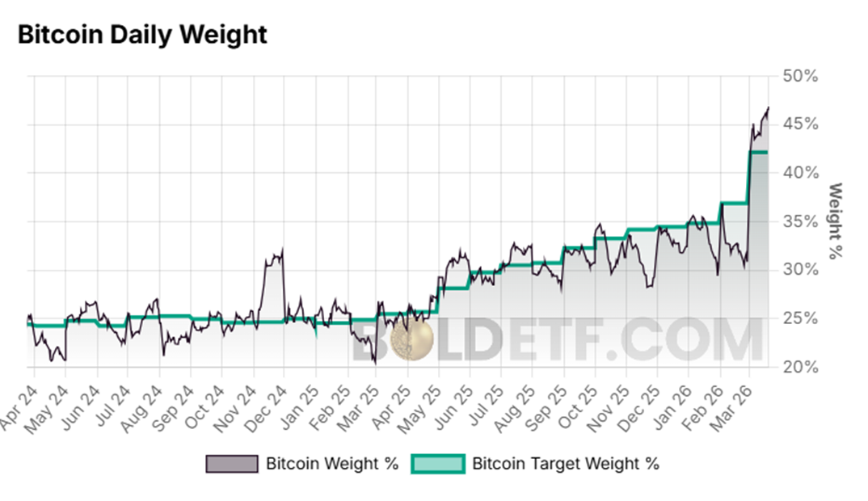Click the gold coin watermark logo
Screen dimensions: 868x501
pyautogui.click(x=411, y=342)
